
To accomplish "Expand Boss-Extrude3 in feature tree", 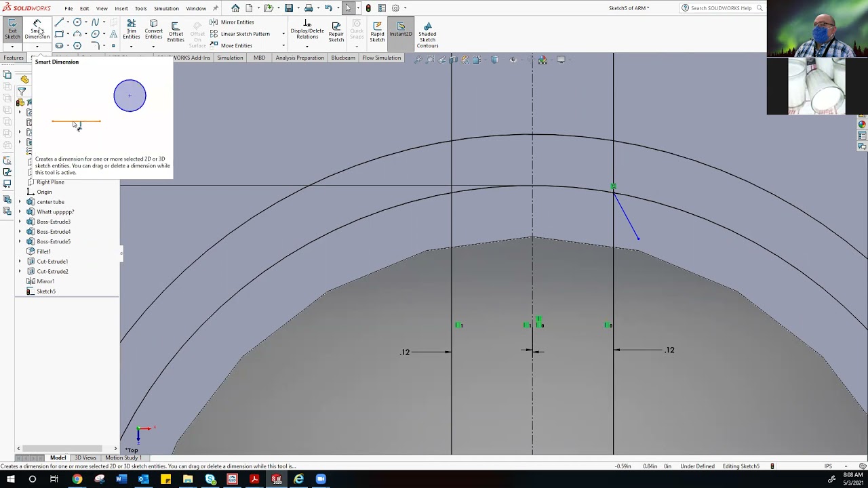I will click(20, 222).
